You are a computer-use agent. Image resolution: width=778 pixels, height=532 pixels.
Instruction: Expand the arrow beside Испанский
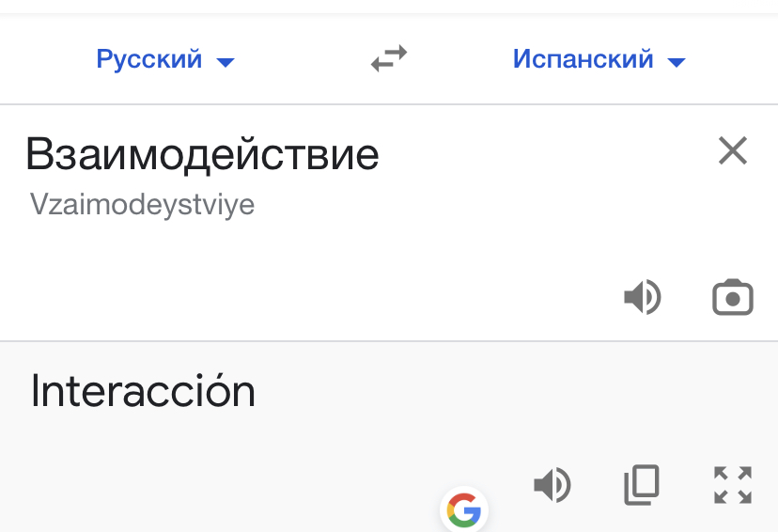(677, 63)
